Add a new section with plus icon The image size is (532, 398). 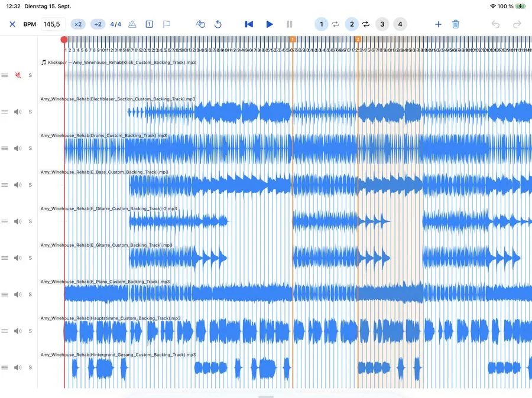(x=438, y=24)
